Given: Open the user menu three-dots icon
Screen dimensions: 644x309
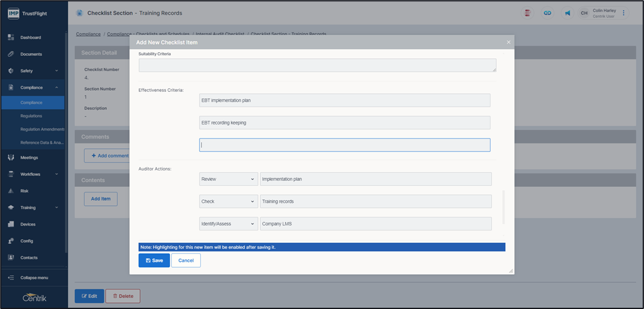Looking at the screenshot, I should pyautogui.click(x=624, y=13).
